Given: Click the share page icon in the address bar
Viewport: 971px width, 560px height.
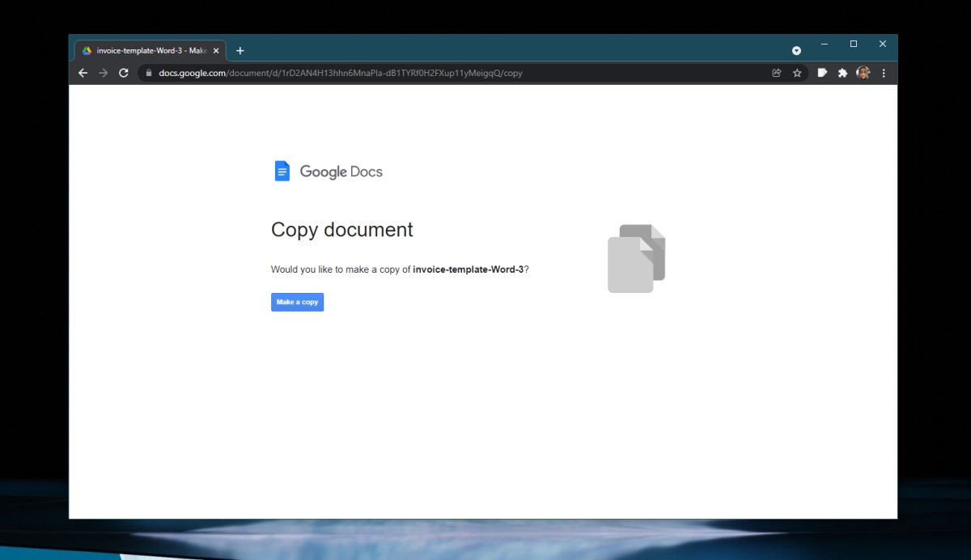Looking at the screenshot, I should tap(777, 73).
